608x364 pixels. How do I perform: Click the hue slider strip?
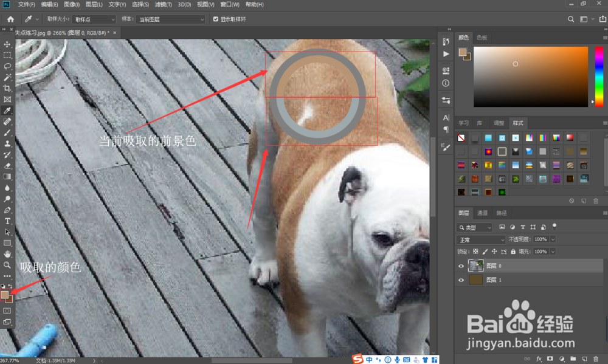599,77
